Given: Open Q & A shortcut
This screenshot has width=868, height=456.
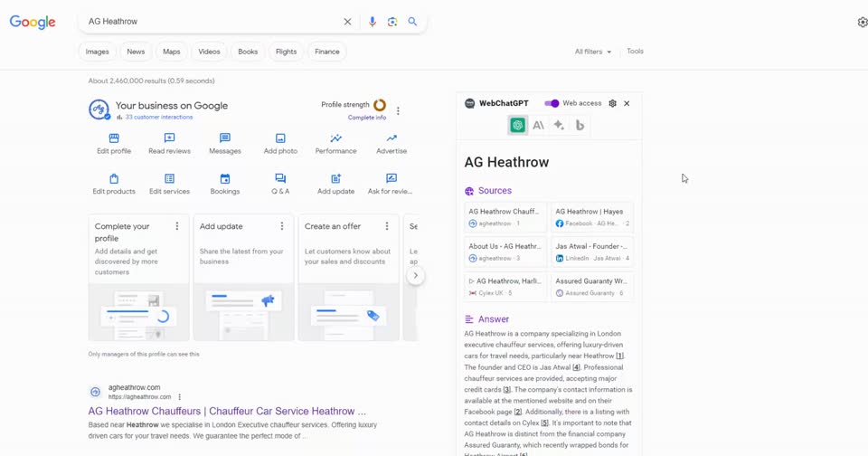Looking at the screenshot, I should (280, 184).
